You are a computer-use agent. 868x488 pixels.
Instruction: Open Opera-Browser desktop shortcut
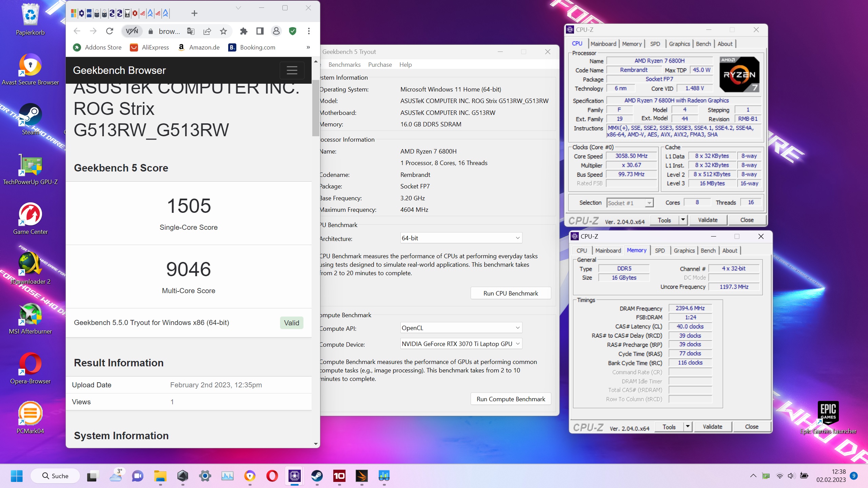point(30,368)
